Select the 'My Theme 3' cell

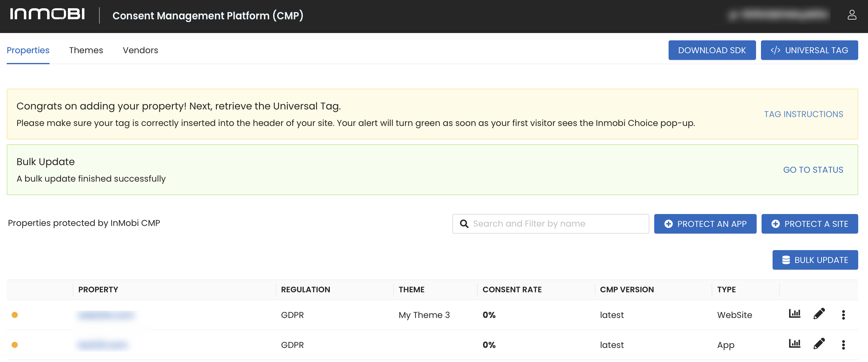pos(424,315)
